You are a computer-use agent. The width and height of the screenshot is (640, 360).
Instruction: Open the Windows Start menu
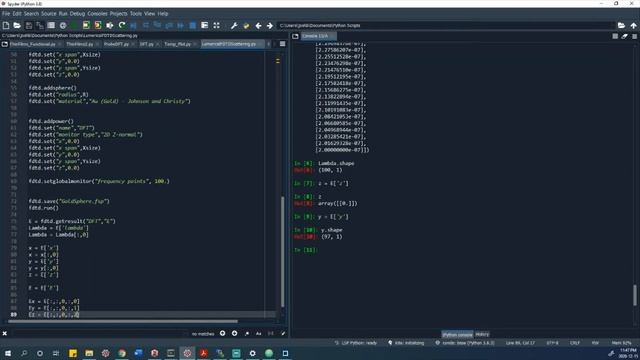tap(7, 353)
